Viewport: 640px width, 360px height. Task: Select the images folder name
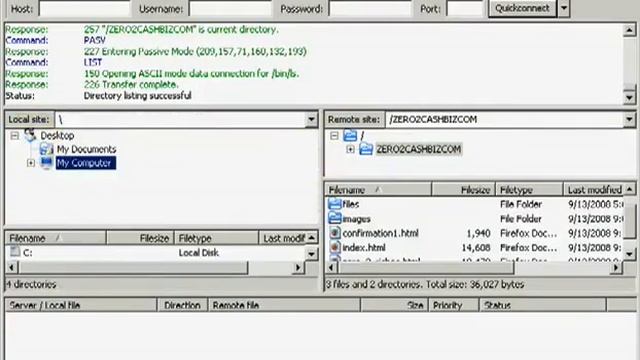coord(356,219)
